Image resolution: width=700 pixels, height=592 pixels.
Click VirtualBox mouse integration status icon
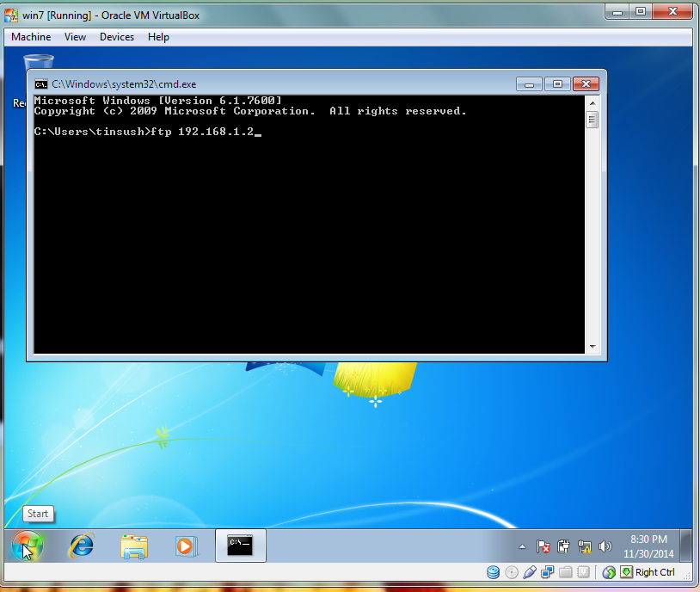pyautogui.click(x=609, y=572)
